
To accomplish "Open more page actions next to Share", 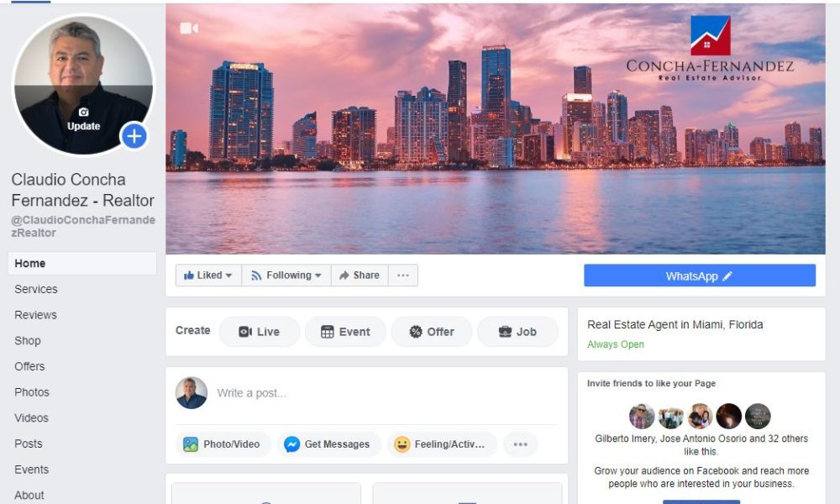I will (403, 276).
